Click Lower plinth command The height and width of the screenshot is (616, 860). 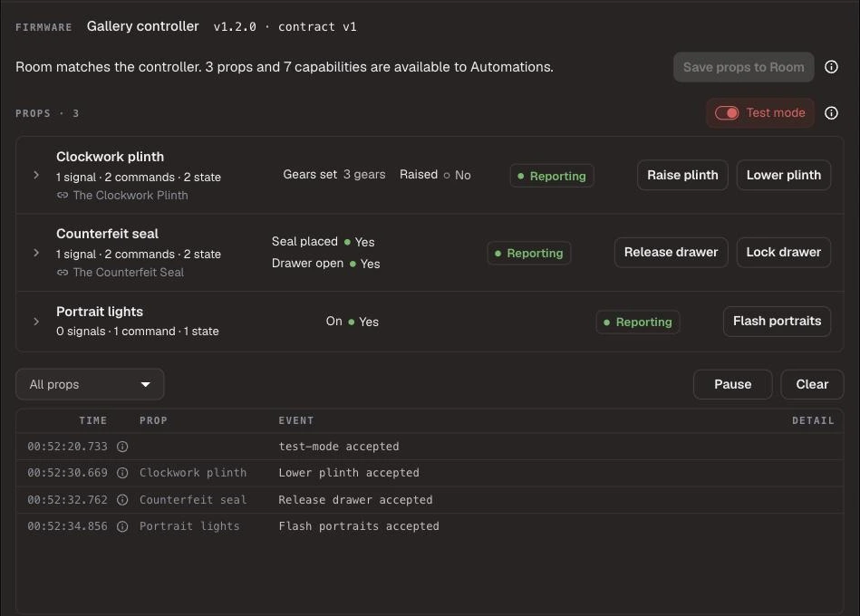783,175
